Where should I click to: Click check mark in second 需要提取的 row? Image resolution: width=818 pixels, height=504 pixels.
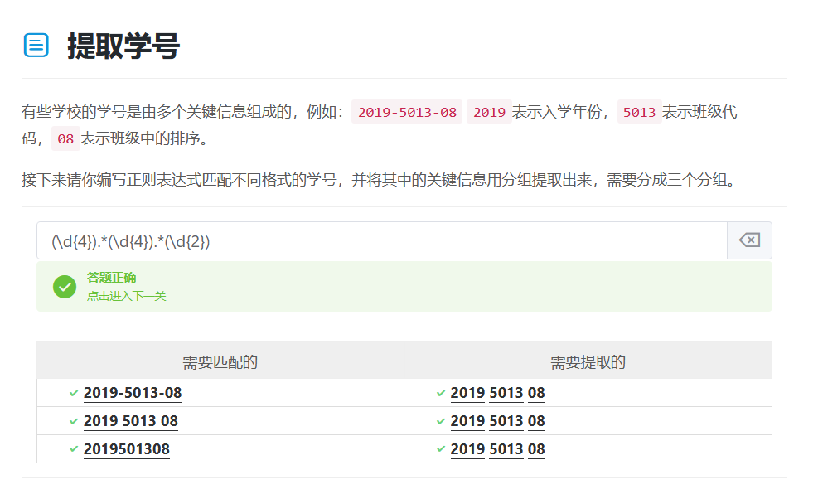coord(441,421)
